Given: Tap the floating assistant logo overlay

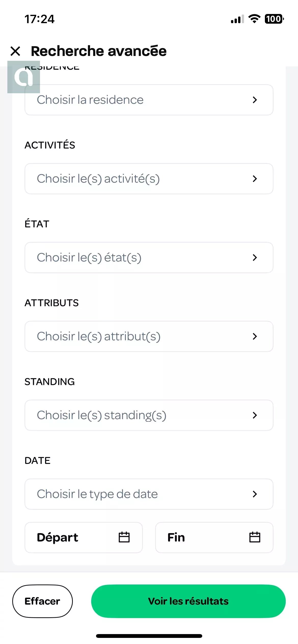Looking at the screenshot, I should click(24, 77).
